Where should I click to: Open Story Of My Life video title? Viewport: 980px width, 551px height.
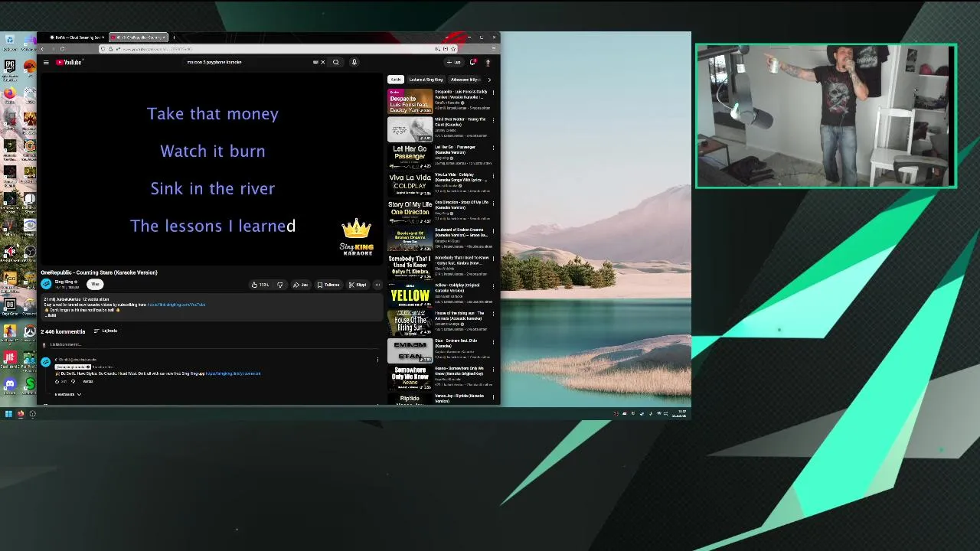461,205
